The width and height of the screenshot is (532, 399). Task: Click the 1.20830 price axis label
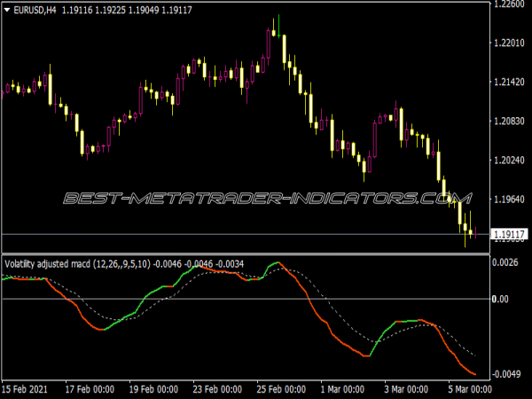(509, 121)
